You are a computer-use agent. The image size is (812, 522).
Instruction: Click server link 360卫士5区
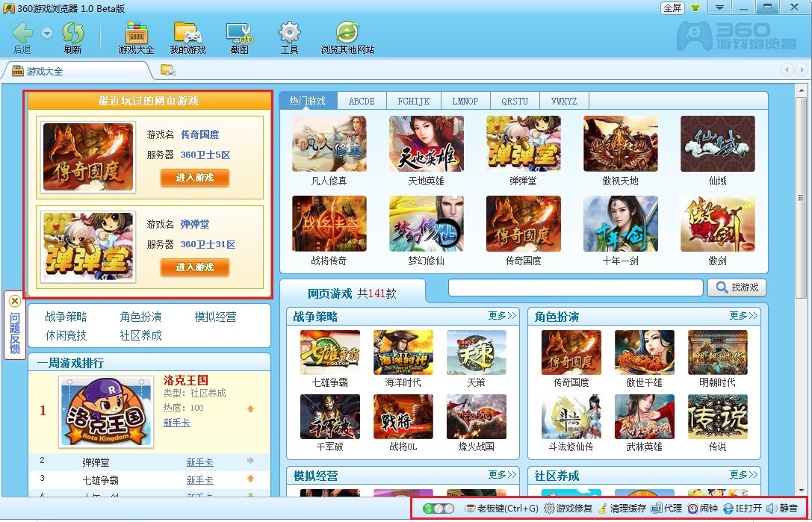205,155
